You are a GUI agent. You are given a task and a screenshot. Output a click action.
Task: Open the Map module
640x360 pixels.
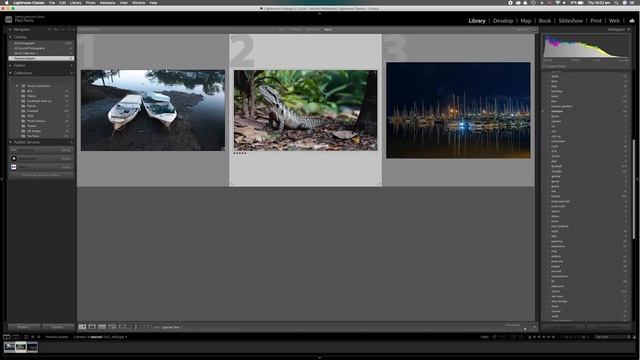[x=526, y=20]
